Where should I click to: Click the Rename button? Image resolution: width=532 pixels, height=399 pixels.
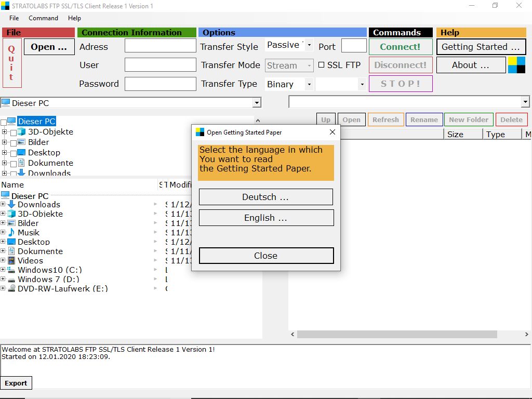pyautogui.click(x=424, y=119)
